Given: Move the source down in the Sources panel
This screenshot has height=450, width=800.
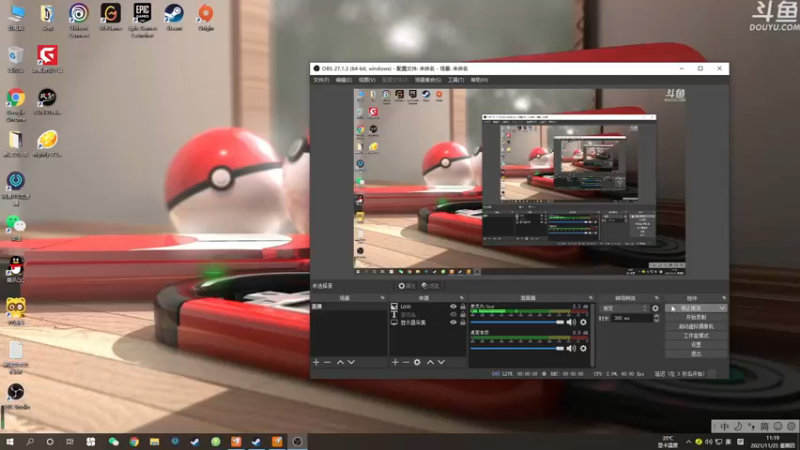Looking at the screenshot, I should point(441,362).
